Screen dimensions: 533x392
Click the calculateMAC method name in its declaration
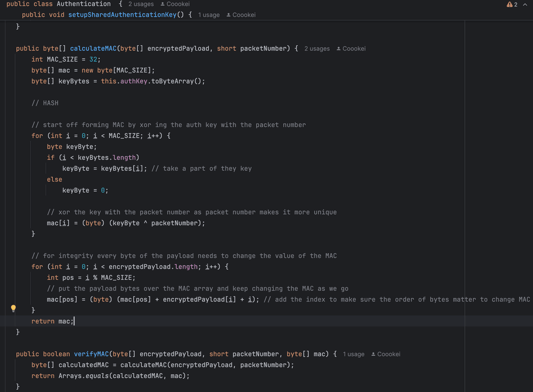(93, 48)
